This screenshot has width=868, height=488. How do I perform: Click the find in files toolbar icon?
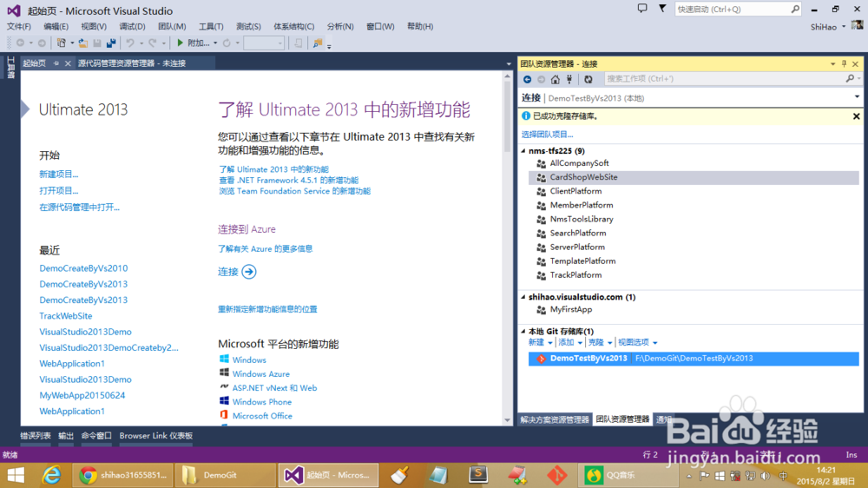(317, 43)
